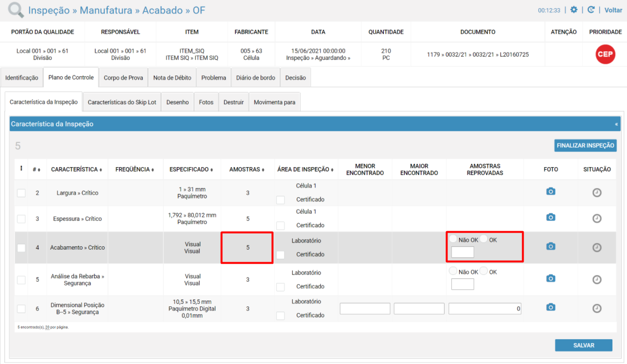Select Características do Skip Lot sub-tab
This screenshot has height=364, width=627.
[122, 102]
